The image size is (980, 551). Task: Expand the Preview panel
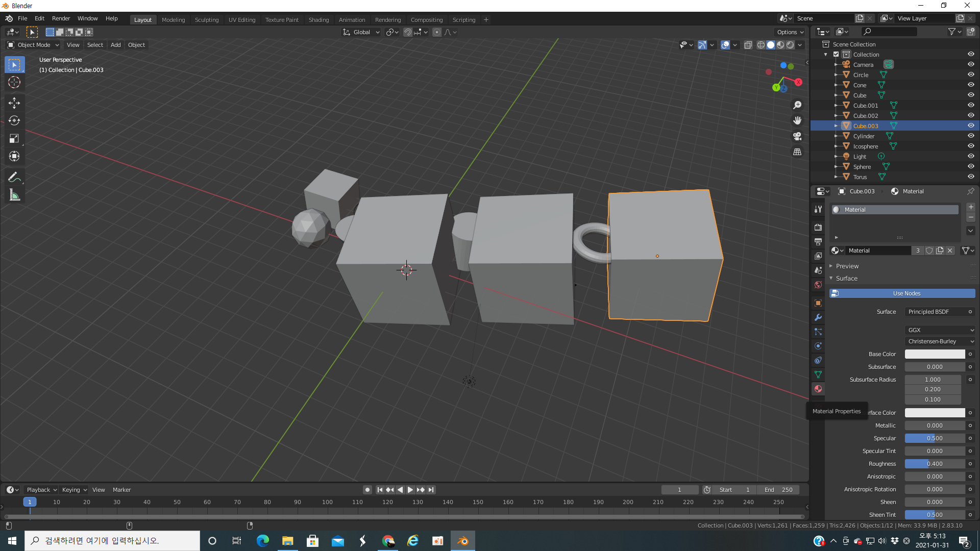click(847, 266)
